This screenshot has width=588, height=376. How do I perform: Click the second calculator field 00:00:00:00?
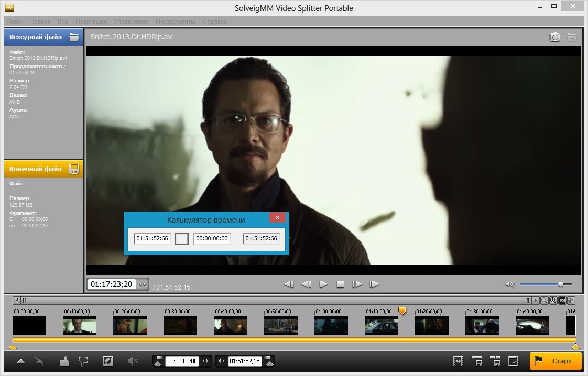(x=212, y=238)
